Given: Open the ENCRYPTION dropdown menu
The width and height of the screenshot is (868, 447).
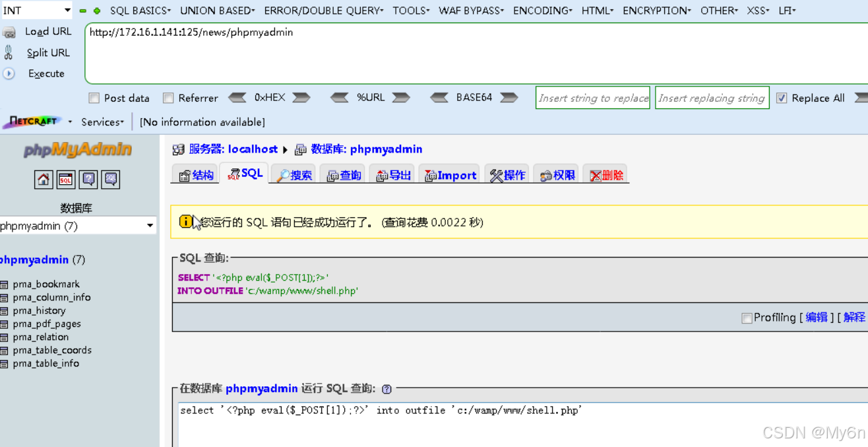Looking at the screenshot, I should pyautogui.click(x=657, y=11).
